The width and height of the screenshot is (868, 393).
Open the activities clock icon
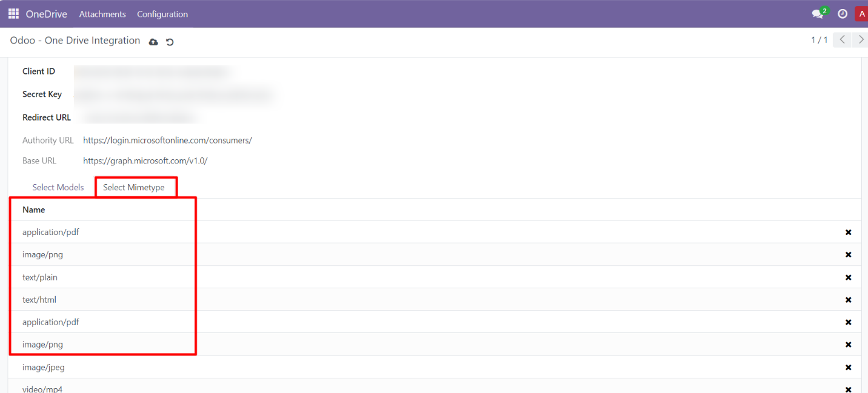coord(842,13)
